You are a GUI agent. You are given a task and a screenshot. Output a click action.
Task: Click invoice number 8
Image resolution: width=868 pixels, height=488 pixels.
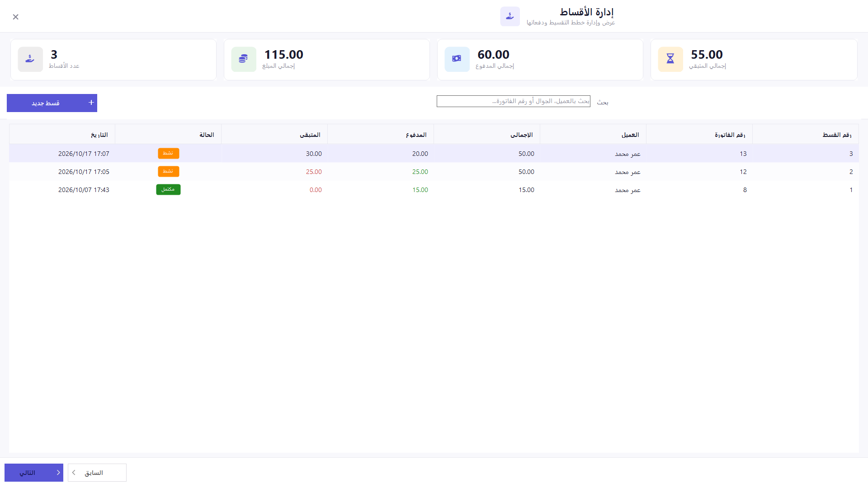(745, 190)
